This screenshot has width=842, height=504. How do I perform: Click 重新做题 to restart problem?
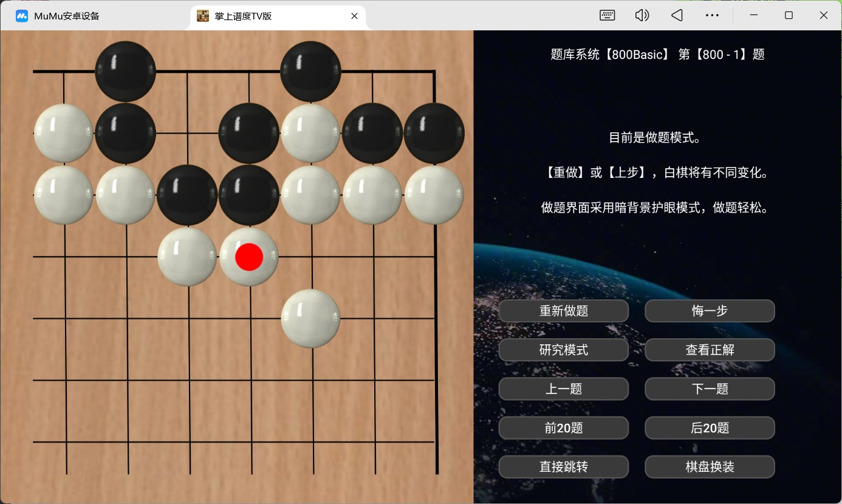click(563, 311)
